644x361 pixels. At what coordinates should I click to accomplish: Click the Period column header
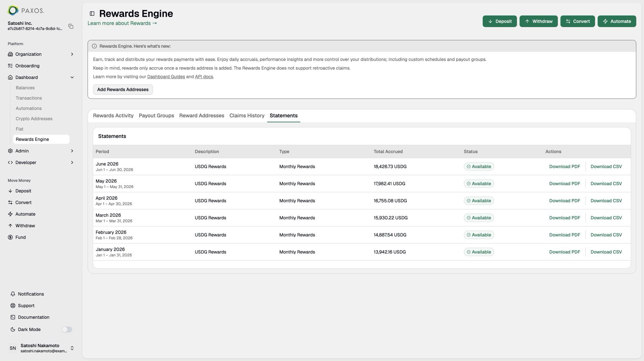point(102,151)
